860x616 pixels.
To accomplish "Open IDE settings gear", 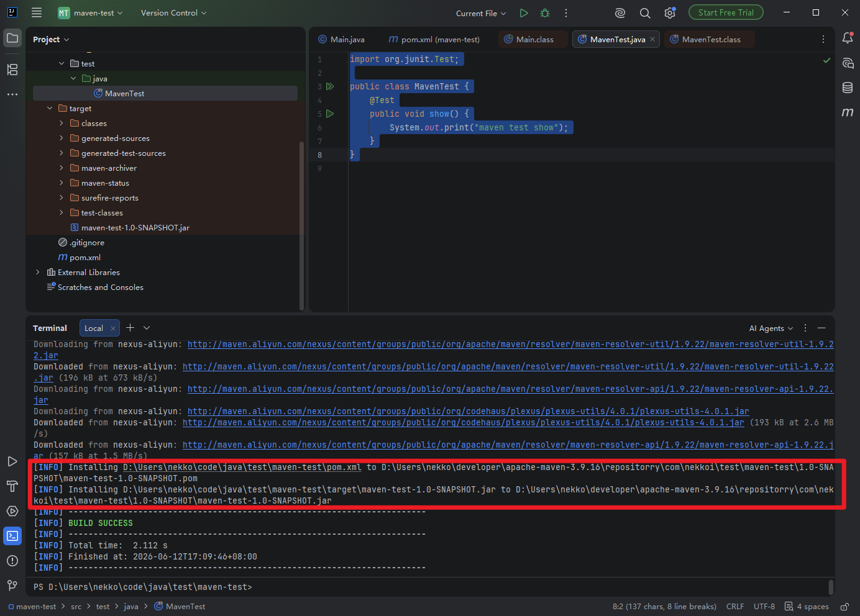I will coord(670,13).
